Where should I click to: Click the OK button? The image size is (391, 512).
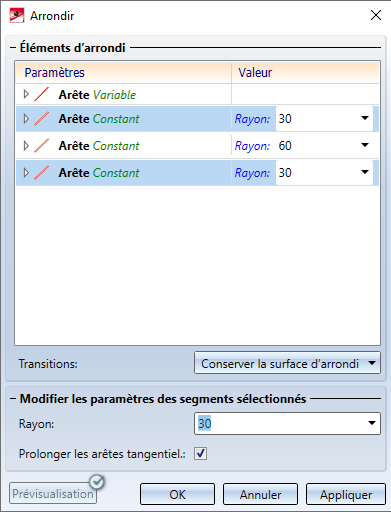[177, 494]
